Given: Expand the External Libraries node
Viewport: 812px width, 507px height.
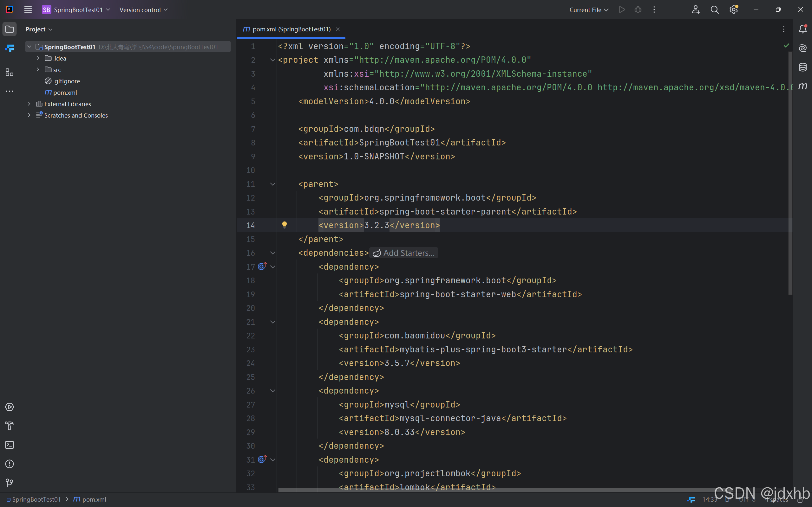Looking at the screenshot, I should (29, 104).
